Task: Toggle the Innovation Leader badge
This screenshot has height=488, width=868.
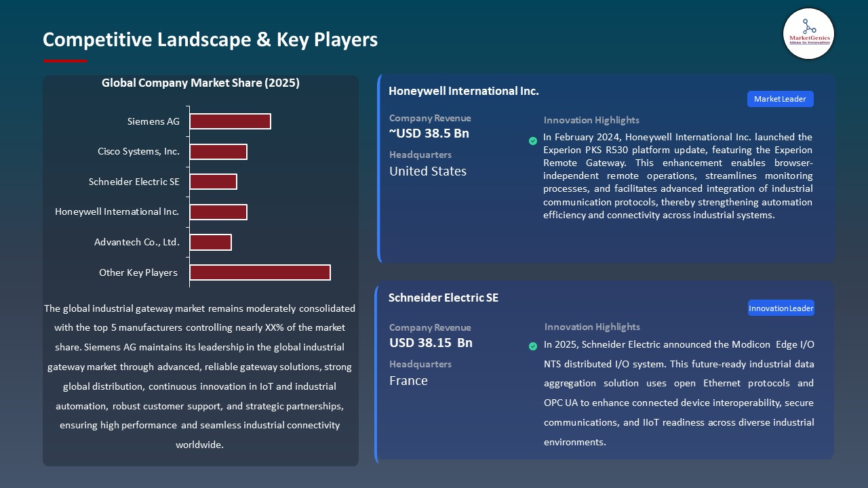Action: [x=781, y=308]
